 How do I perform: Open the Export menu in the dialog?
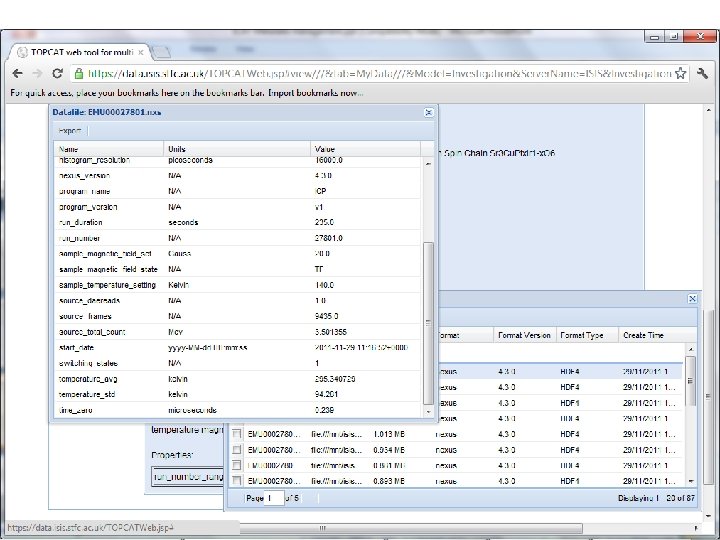point(70,130)
